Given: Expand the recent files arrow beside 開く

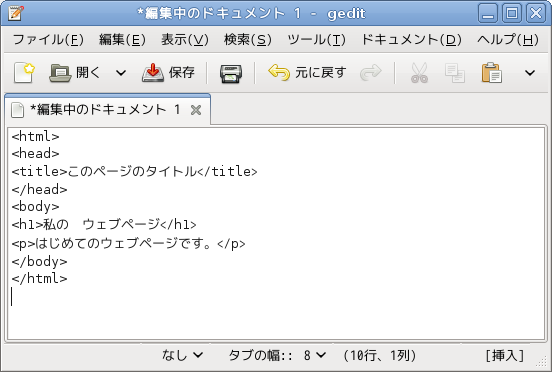Looking at the screenshot, I should click(121, 73).
